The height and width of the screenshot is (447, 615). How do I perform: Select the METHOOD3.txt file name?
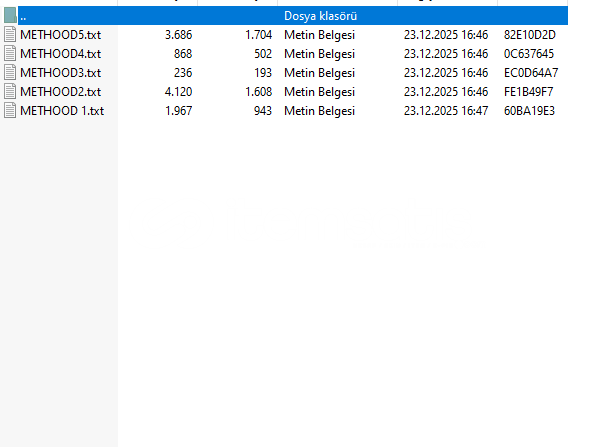(x=60, y=73)
